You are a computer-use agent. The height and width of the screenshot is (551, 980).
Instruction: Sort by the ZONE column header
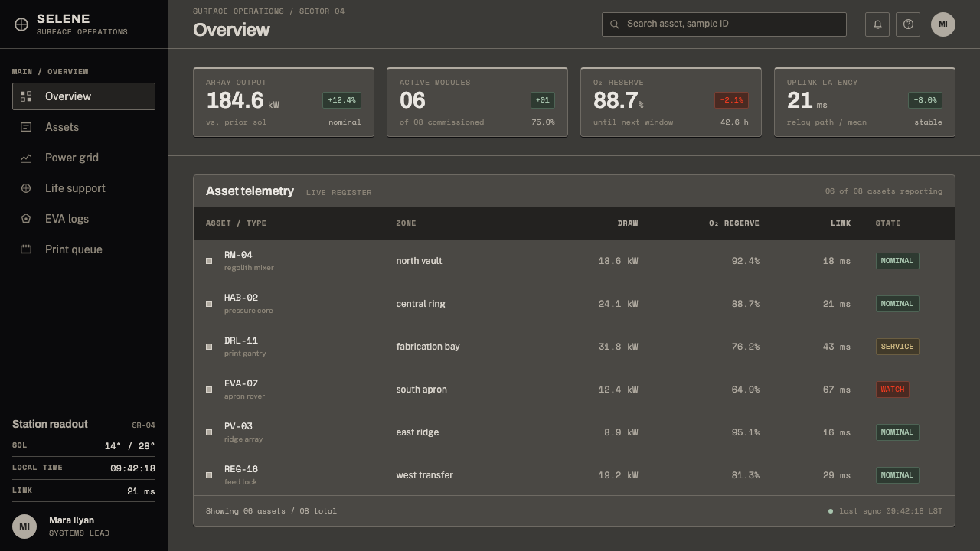click(406, 223)
